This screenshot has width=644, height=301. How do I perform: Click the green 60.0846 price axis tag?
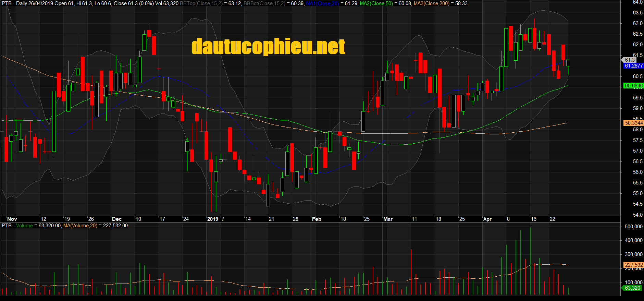[x=633, y=86]
